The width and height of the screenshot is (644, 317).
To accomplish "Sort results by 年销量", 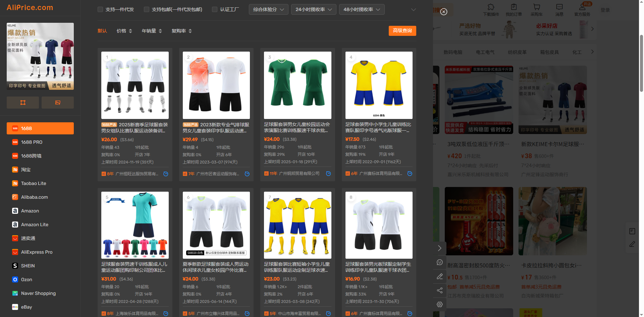I will coord(152,31).
